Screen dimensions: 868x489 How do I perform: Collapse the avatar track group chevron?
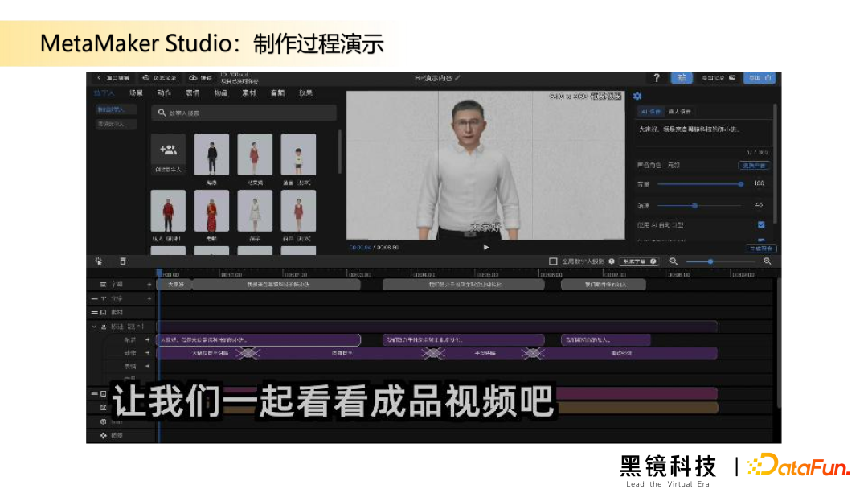point(94,327)
